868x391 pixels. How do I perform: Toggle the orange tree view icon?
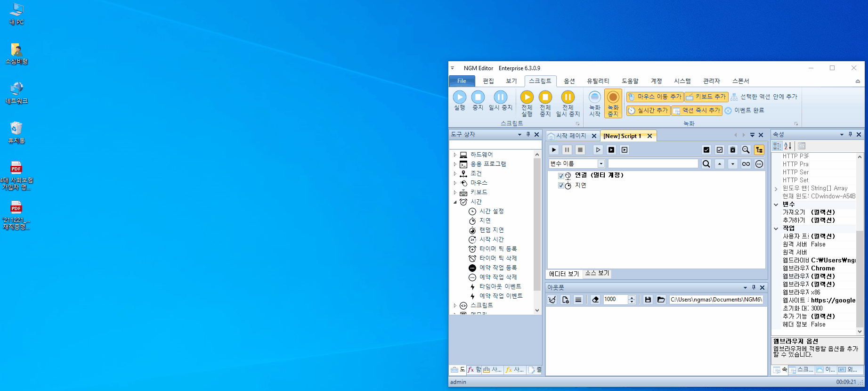click(759, 150)
